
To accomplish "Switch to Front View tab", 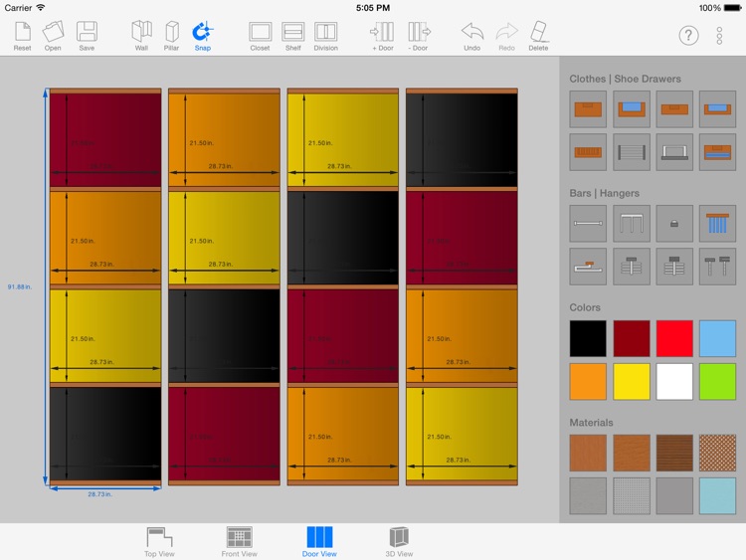I will (240, 542).
